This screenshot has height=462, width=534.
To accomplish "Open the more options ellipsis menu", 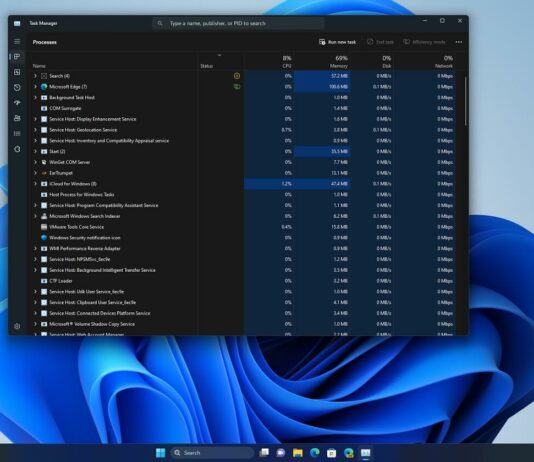I will [459, 42].
